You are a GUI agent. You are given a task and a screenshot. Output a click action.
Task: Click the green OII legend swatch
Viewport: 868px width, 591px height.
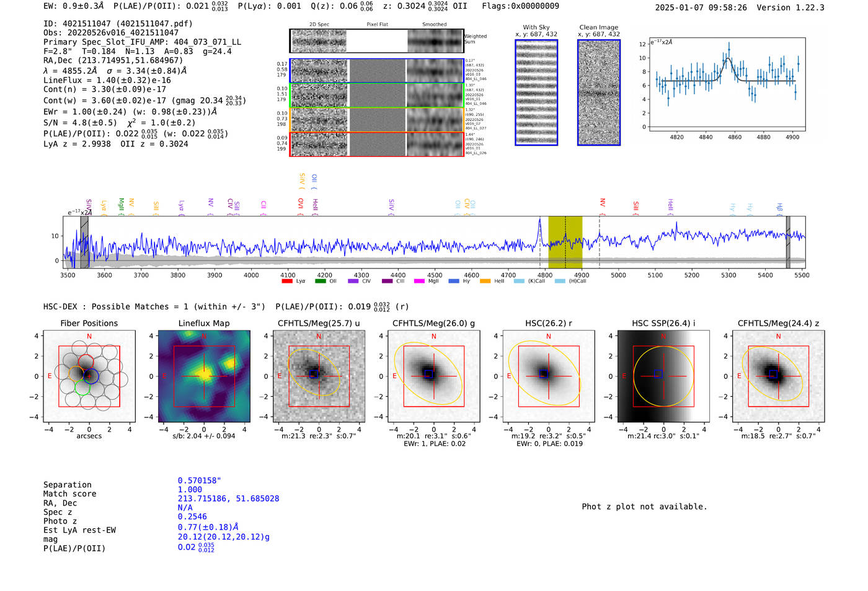pos(320,281)
